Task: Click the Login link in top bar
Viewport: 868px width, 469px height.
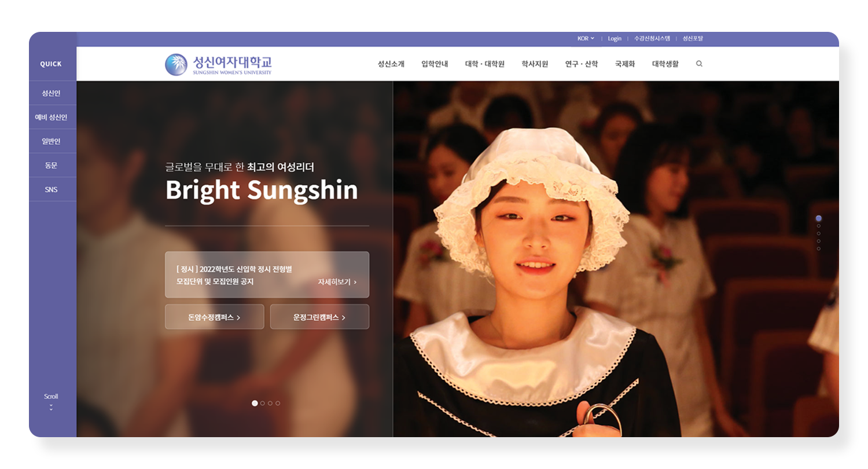Action: 615,39
